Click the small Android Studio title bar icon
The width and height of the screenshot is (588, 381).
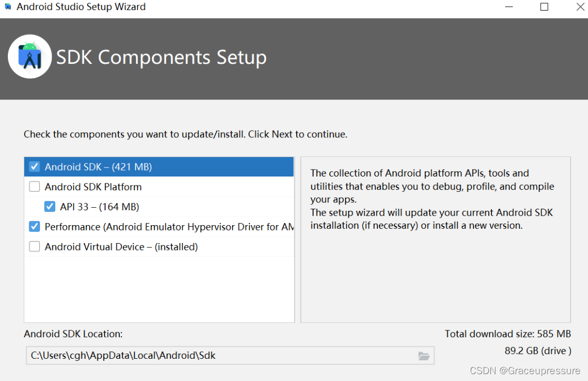pos(8,7)
